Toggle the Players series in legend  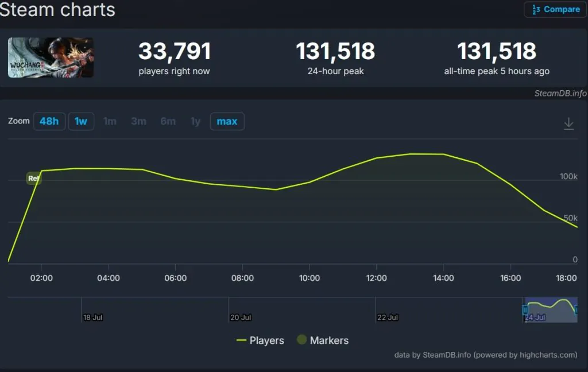(x=266, y=340)
